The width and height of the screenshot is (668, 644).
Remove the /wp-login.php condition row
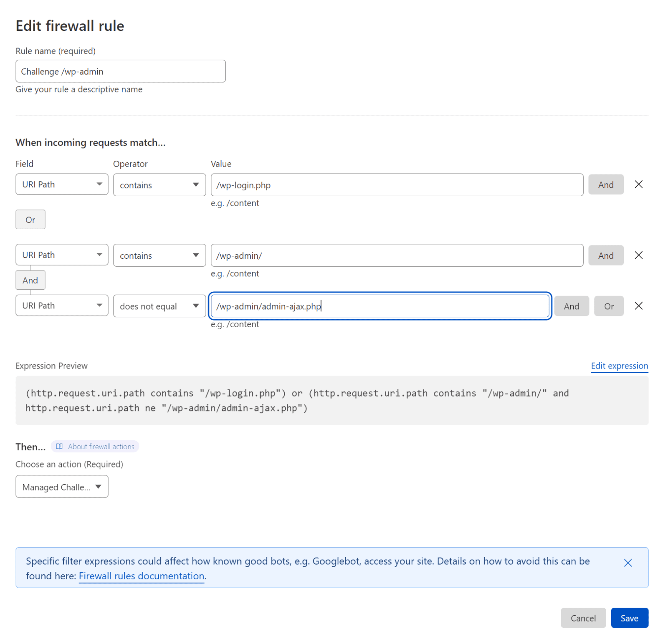pos(638,184)
